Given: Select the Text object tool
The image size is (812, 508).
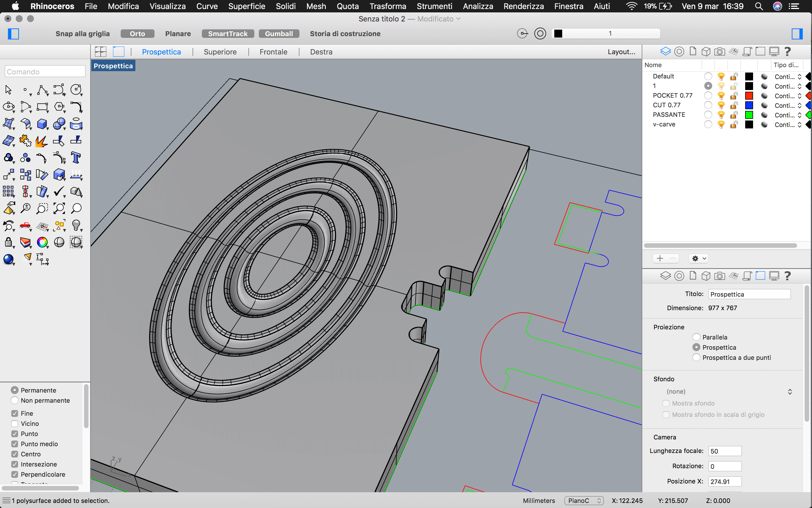Looking at the screenshot, I should point(76,157).
